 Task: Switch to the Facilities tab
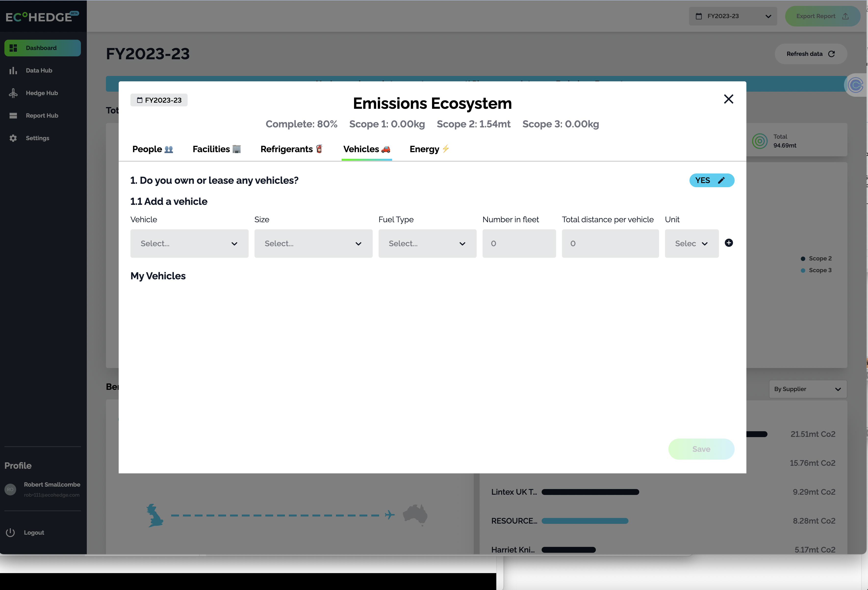[x=217, y=149]
